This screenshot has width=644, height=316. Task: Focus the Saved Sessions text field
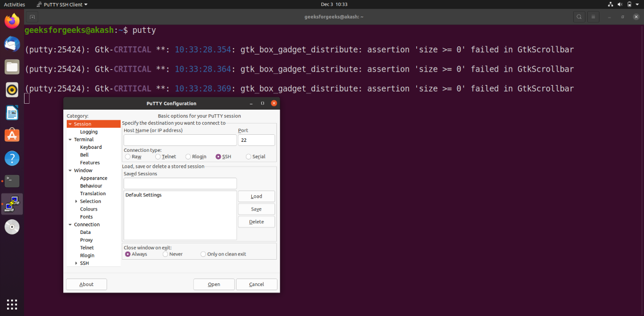coord(180,184)
